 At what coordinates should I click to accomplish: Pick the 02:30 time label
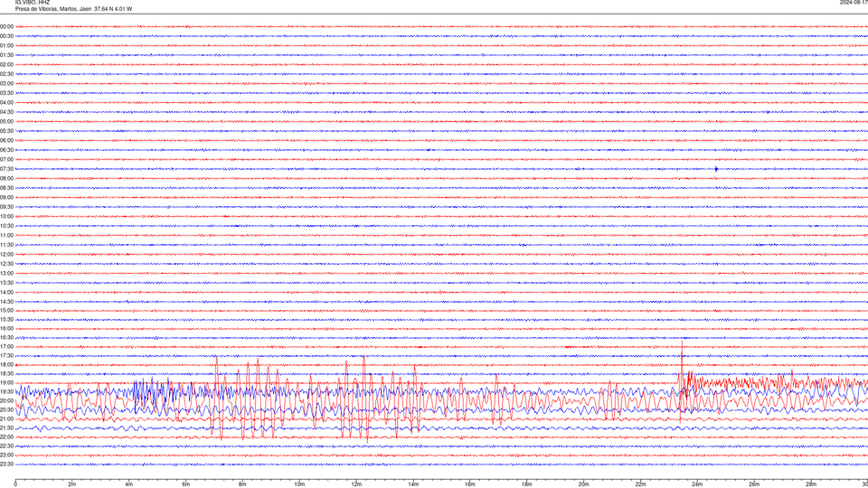pyautogui.click(x=6, y=74)
